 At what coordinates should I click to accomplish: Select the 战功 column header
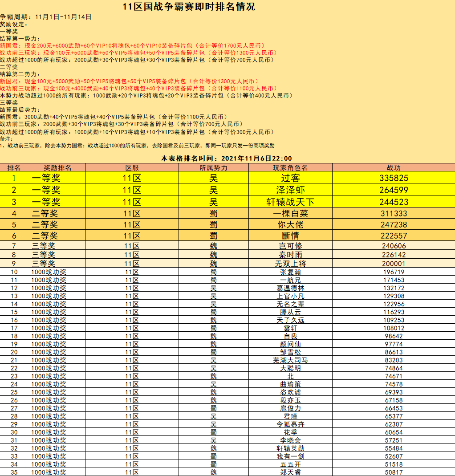[x=394, y=168]
